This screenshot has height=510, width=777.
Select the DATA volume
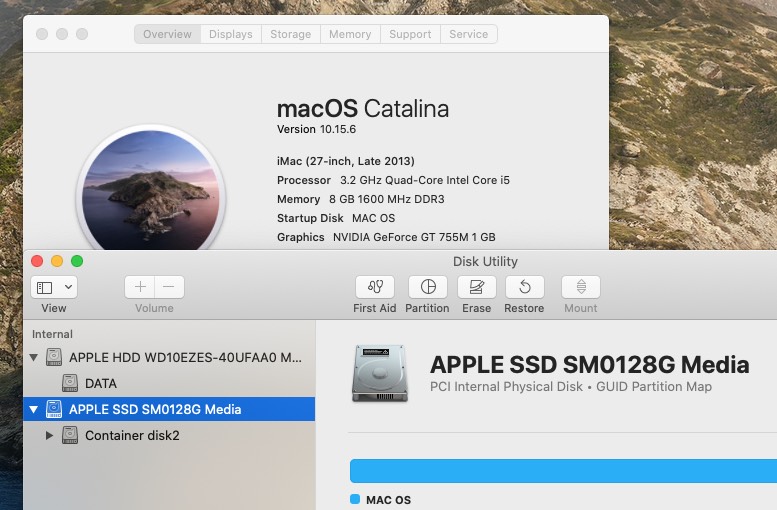tap(169, 383)
